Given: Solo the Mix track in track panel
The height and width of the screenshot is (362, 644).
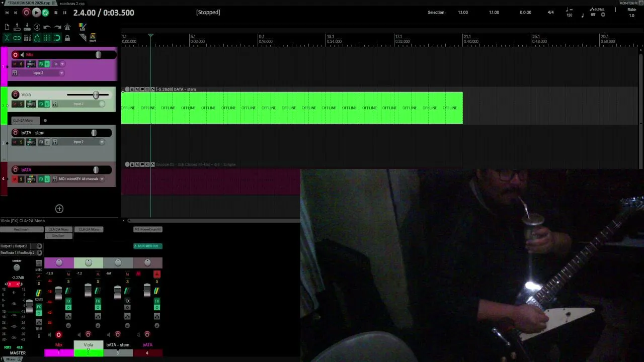Looking at the screenshot, I should [21, 64].
